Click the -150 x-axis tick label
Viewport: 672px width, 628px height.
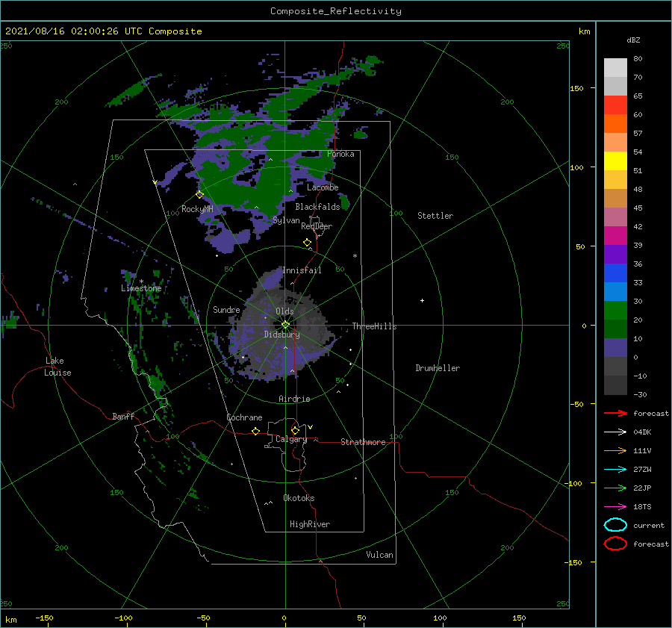(44, 618)
